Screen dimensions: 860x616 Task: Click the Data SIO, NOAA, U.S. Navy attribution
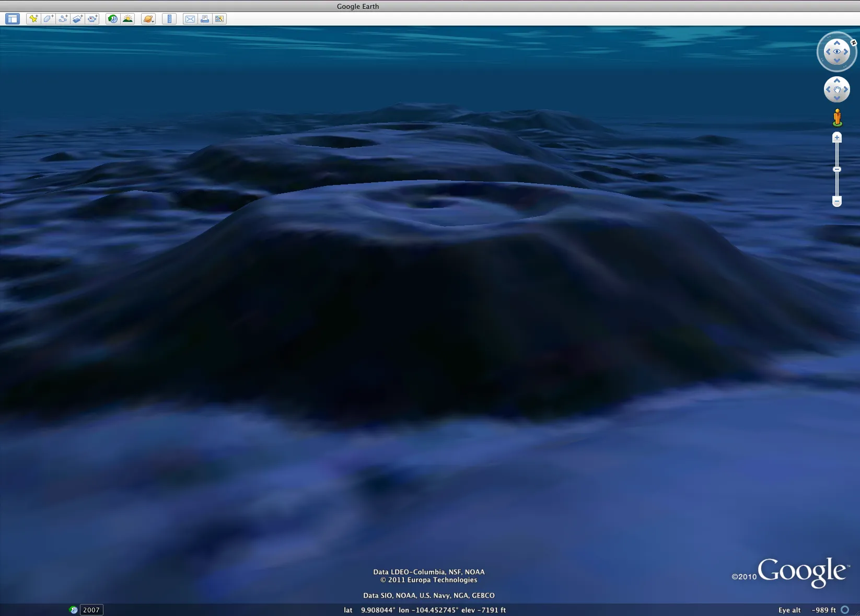point(429,596)
